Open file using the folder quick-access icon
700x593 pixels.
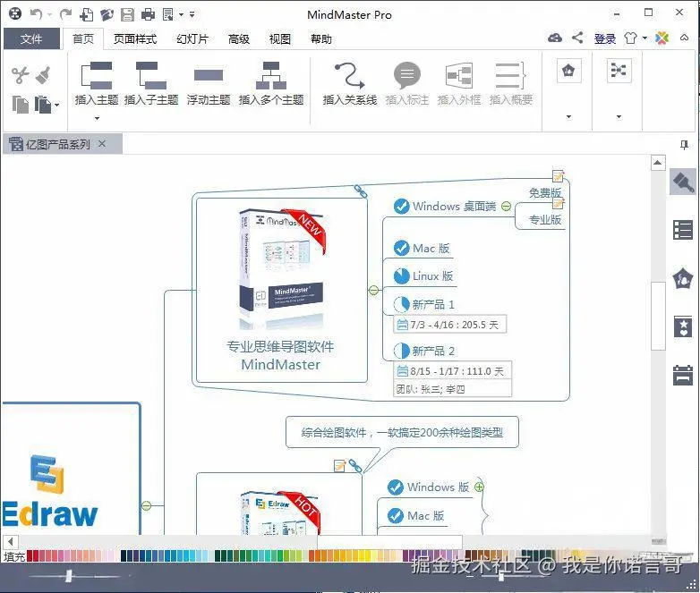[107, 14]
